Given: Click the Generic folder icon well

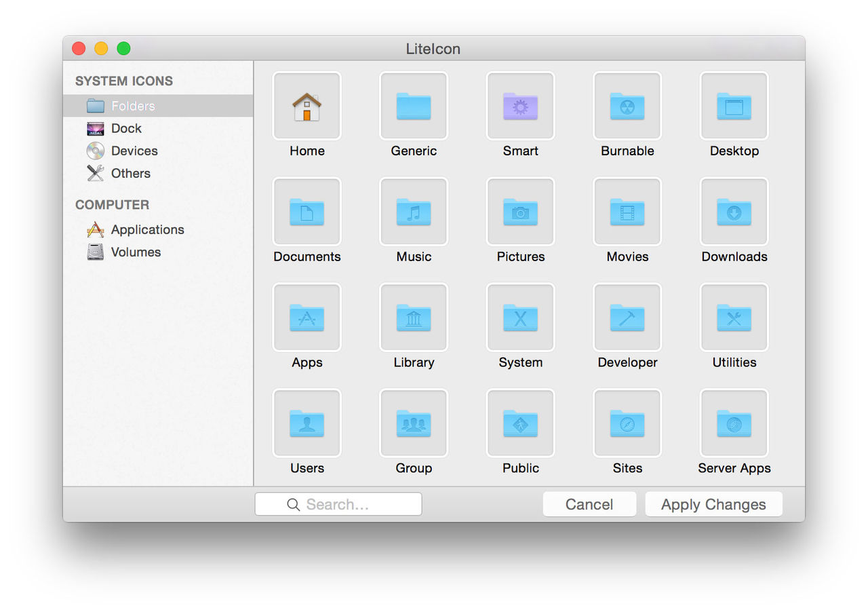Looking at the screenshot, I should (x=414, y=106).
